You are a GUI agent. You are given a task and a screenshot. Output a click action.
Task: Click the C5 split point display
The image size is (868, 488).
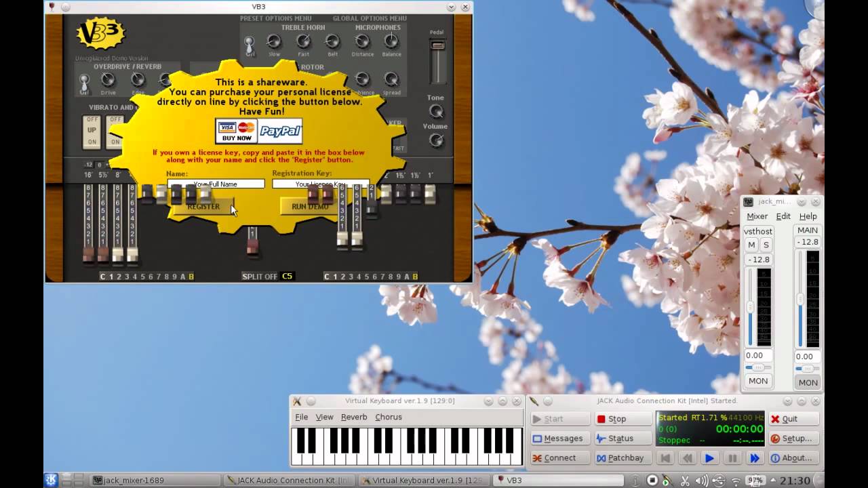[288, 277]
